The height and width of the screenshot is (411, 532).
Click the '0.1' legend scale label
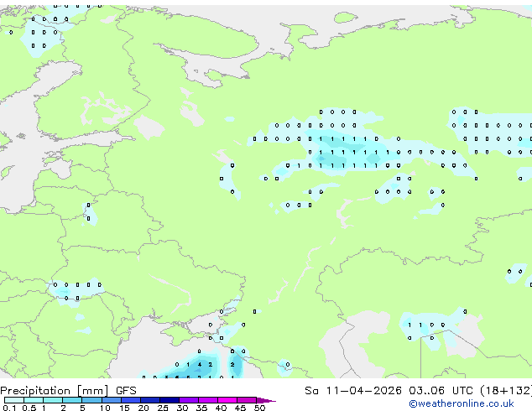[x=9, y=408]
